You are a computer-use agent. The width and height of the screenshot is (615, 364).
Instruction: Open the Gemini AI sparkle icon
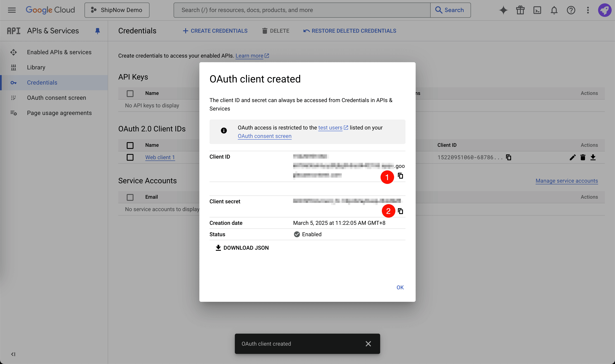(x=503, y=10)
